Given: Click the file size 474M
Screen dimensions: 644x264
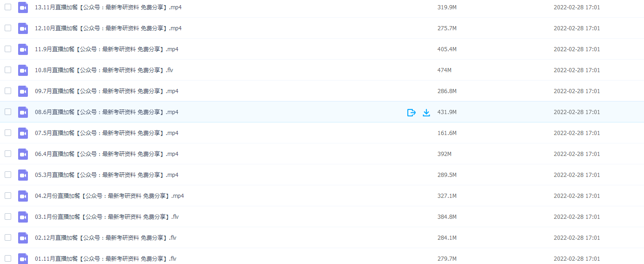Looking at the screenshot, I should [x=445, y=70].
